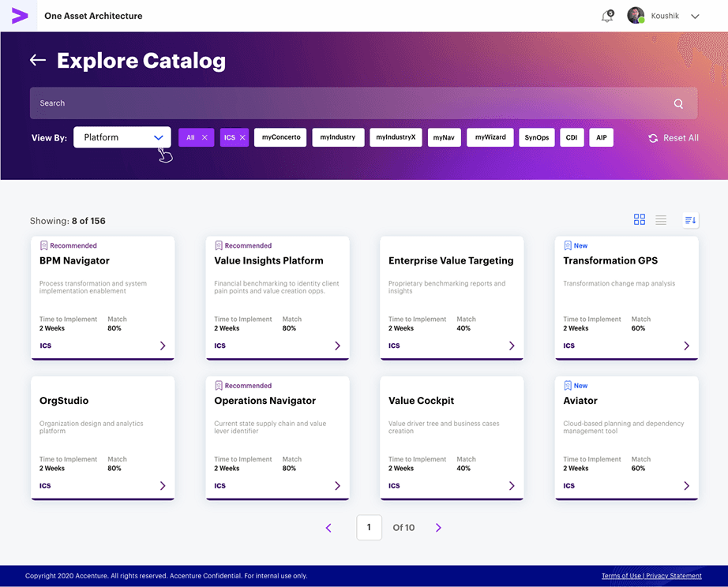This screenshot has height=587, width=728.
Task: Click ICS label on BPM Navigator card
Action: click(x=46, y=346)
